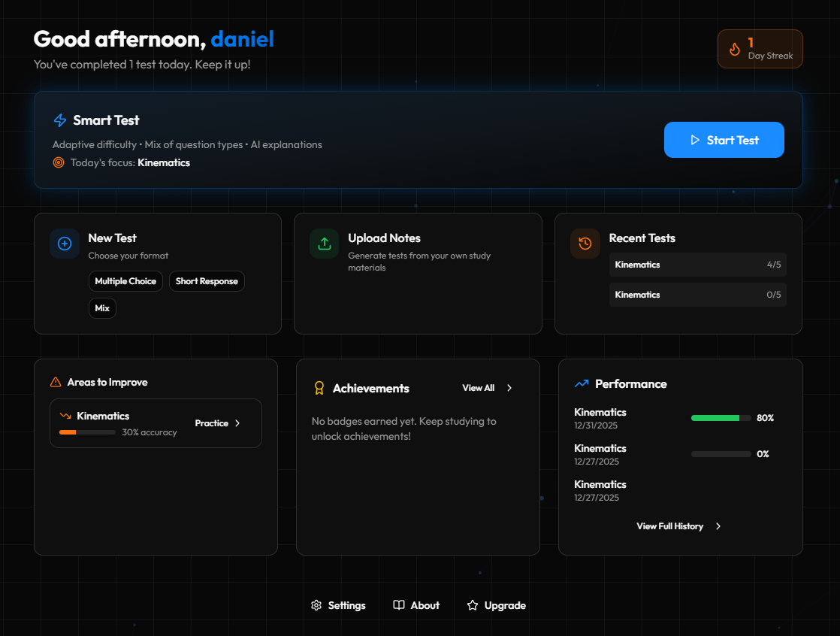Viewport: 840px width, 636px height.
Task: Select the Kinematics 4/5 recent test entry
Action: click(697, 265)
